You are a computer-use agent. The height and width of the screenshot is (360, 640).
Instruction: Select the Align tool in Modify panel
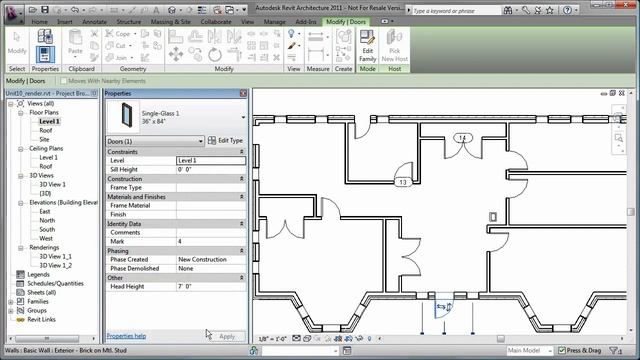pyautogui.click(x=176, y=36)
